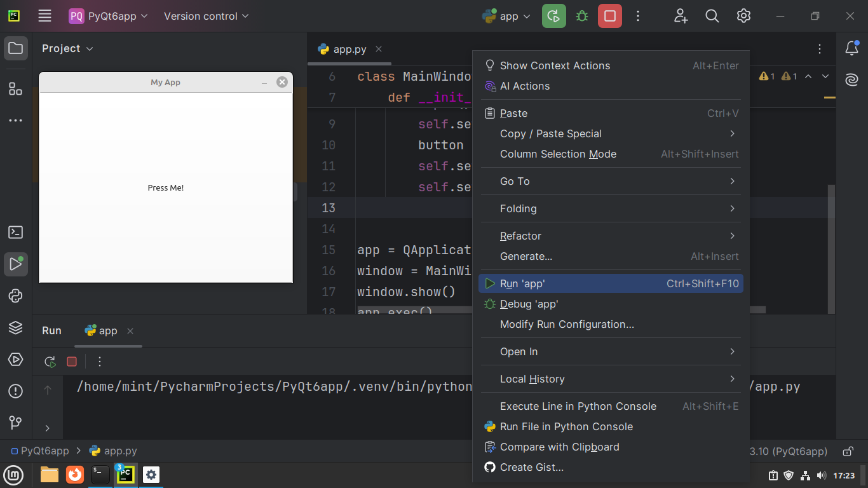Open Run panel more options dots

pos(99,362)
